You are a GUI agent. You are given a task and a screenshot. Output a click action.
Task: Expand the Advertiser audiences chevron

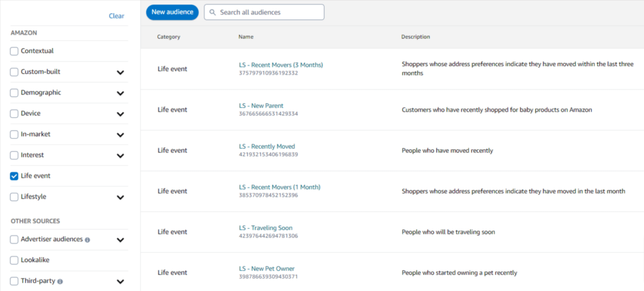pyautogui.click(x=120, y=239)
